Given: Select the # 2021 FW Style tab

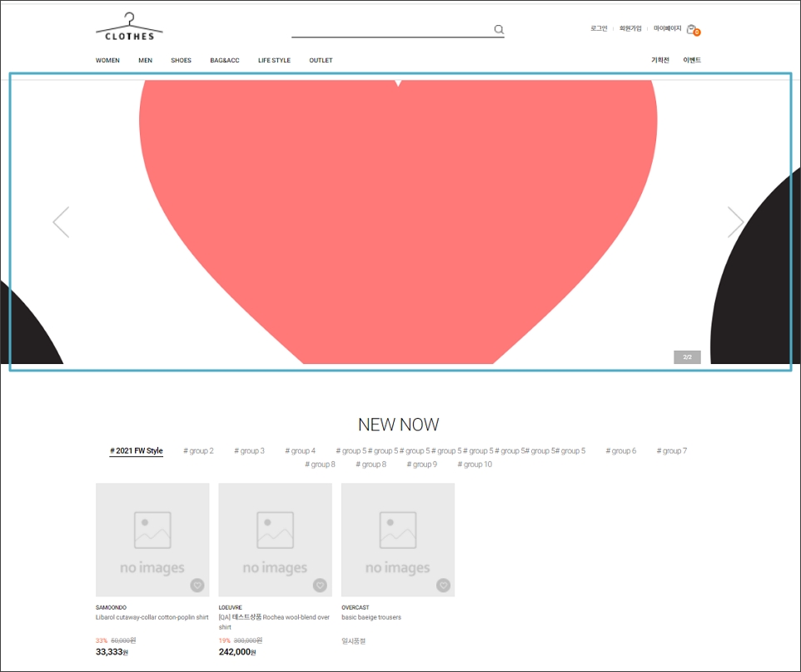Looking at the screenshot, I should (x=137, y=451).
